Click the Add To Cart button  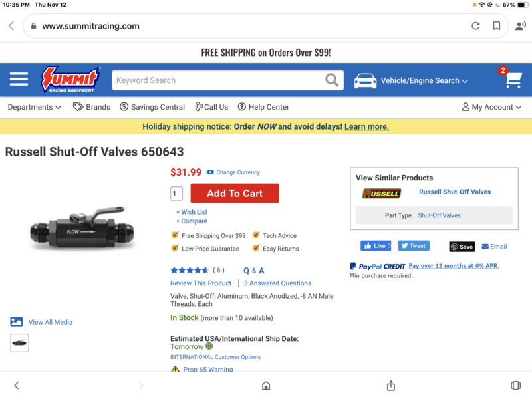coord(235,194)
